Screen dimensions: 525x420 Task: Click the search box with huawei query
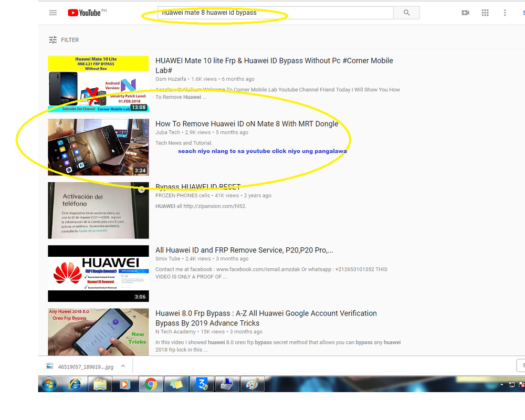click(x=275, y=13)
